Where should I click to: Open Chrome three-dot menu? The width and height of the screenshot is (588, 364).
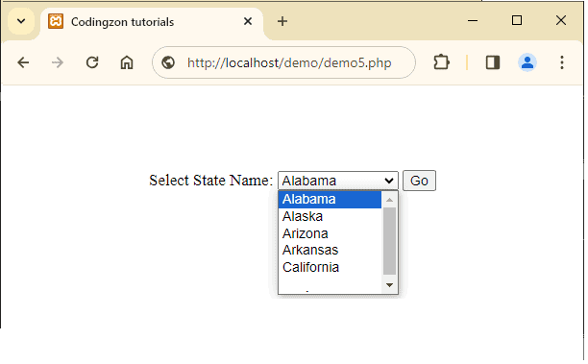pyautogui.click(x=562, y=62)
